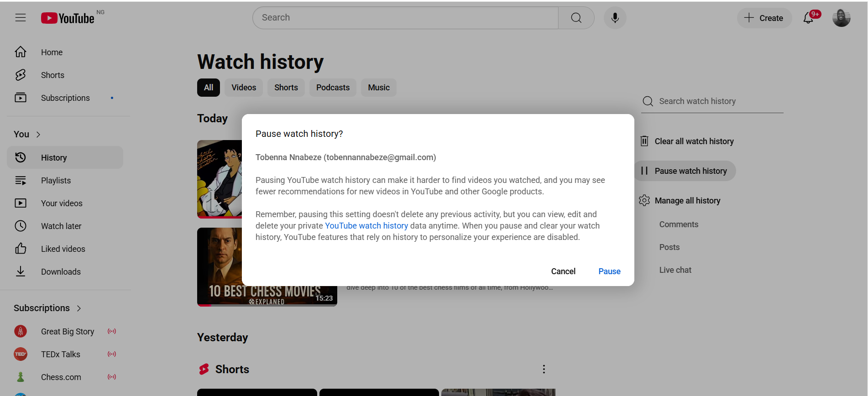Open Posts history link

coord(669,247)
